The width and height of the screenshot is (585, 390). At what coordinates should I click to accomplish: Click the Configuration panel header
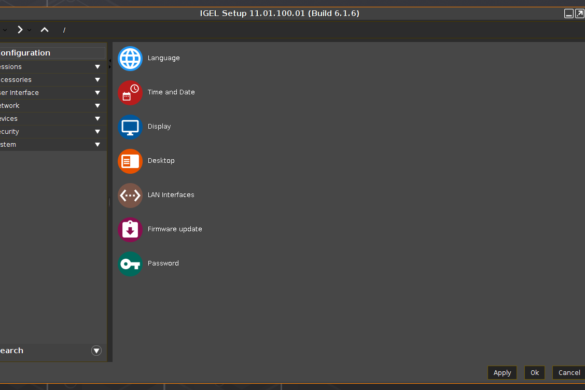point(53,53)
